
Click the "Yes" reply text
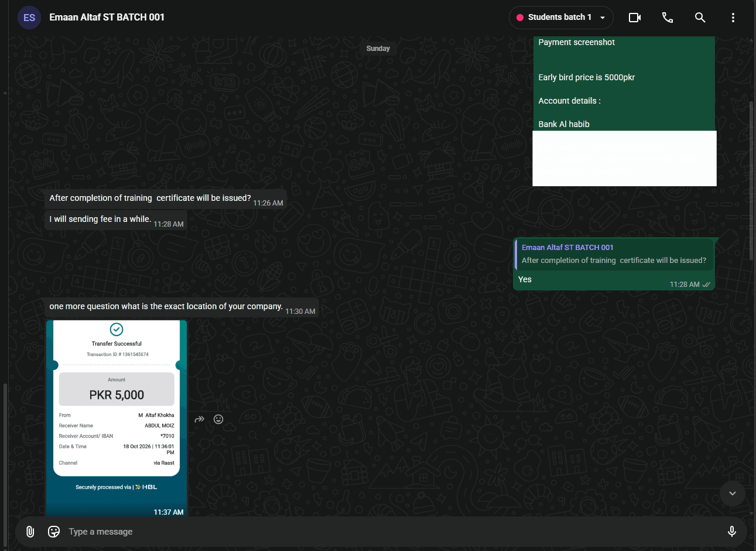tap(525, 279)
